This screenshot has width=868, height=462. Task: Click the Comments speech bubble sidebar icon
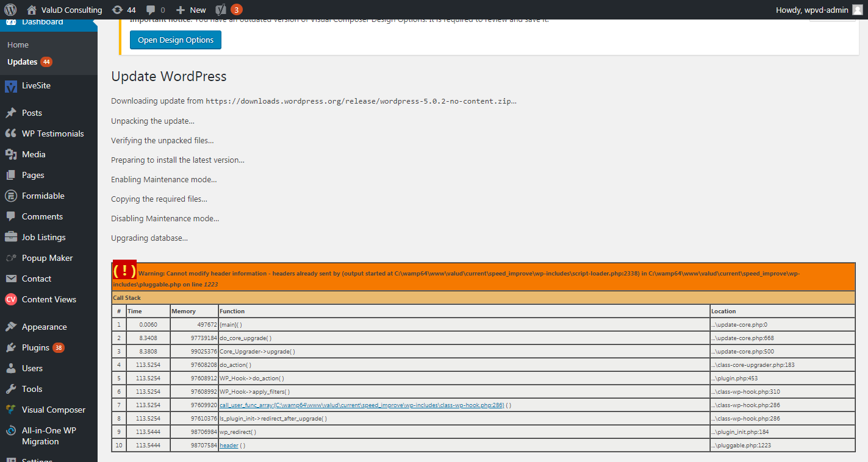[x=10, y=216]
